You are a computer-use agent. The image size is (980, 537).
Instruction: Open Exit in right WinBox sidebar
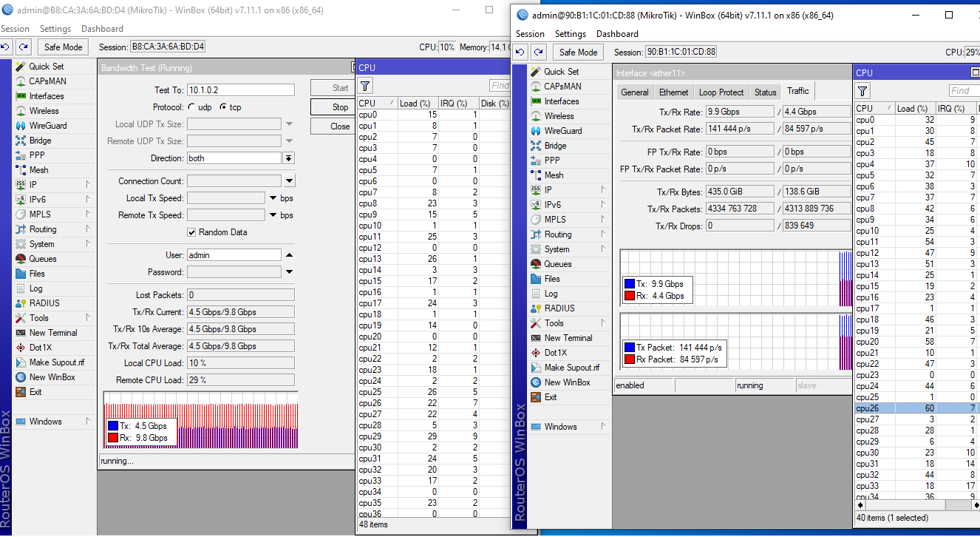point(551,397)
